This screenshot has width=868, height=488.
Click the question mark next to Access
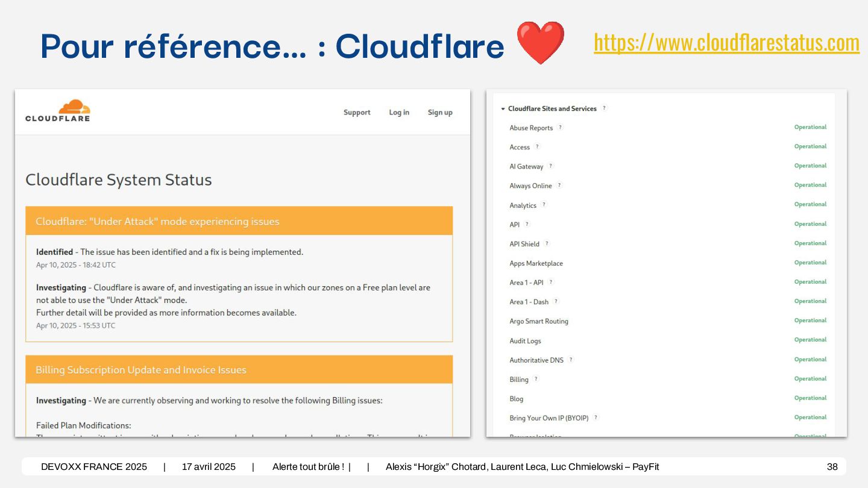(537, 147)
